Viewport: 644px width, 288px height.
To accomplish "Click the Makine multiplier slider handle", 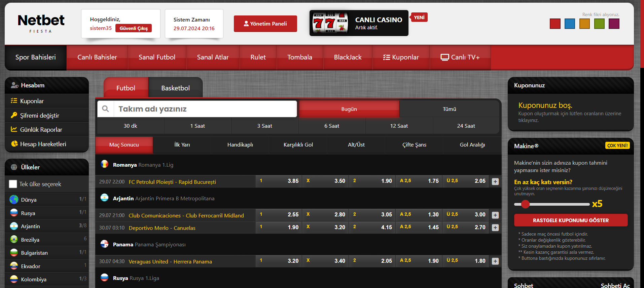I will (x=525, y=204).
